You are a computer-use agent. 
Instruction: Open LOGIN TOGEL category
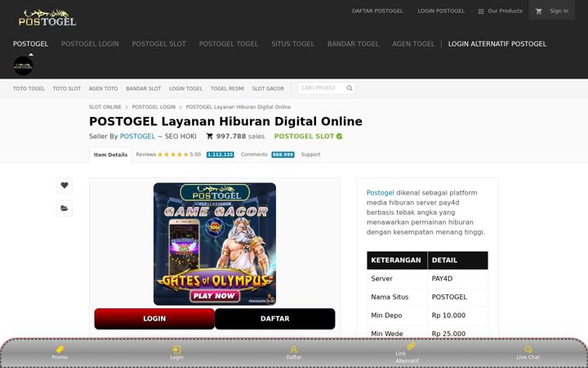[185, 88]
